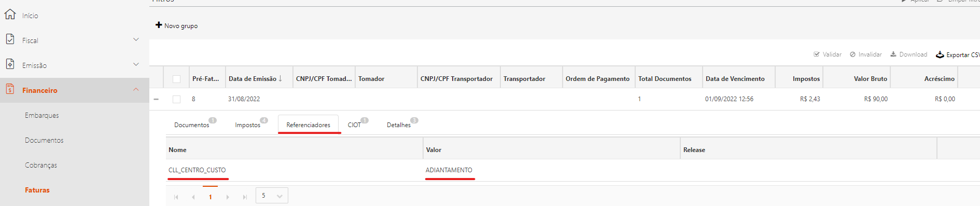Viewport: 980px width, 206px height.
Task: Open Cobranças in the sidebar
Action: 41,165
